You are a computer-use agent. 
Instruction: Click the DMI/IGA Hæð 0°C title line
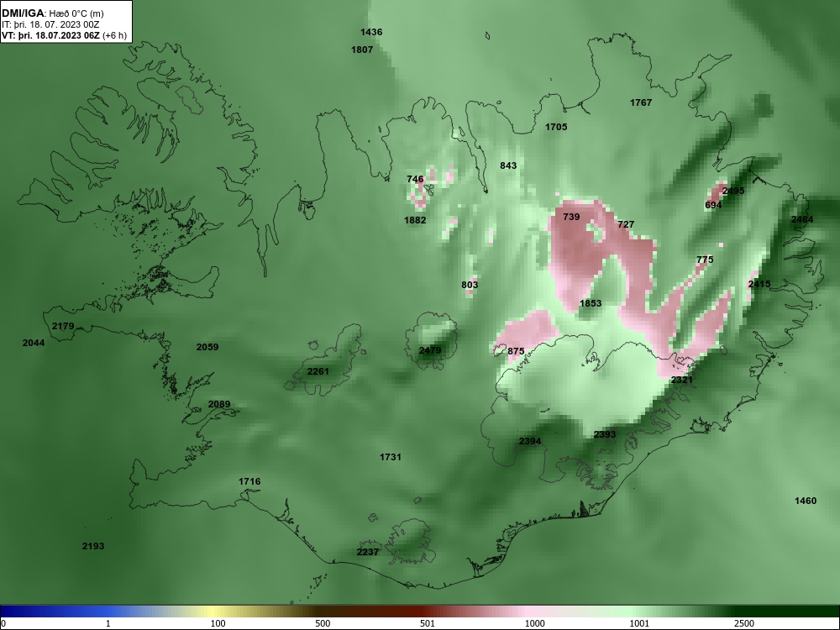(x=52, y=13)
